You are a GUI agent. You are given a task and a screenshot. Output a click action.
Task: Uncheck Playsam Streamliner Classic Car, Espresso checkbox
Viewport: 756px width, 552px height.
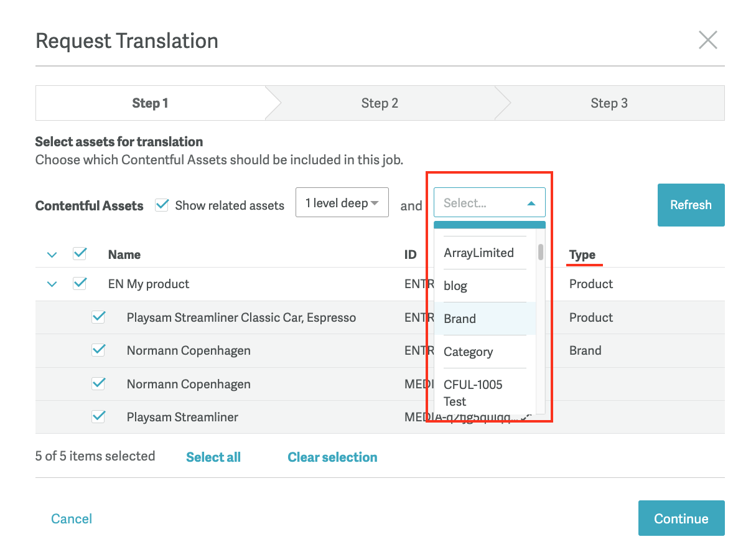point(98,317)
